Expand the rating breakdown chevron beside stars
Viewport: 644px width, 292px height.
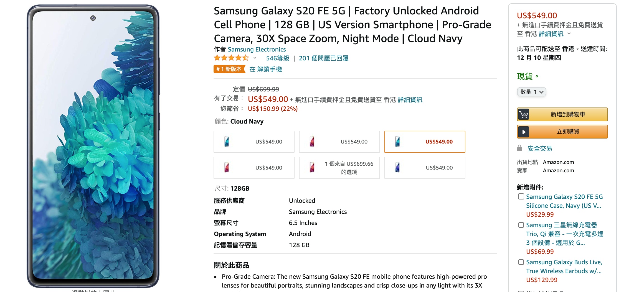tap(255, 58)
